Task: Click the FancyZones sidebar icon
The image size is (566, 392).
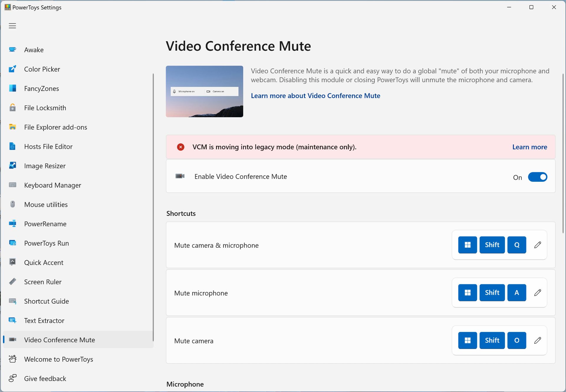Action: point(12,88)
